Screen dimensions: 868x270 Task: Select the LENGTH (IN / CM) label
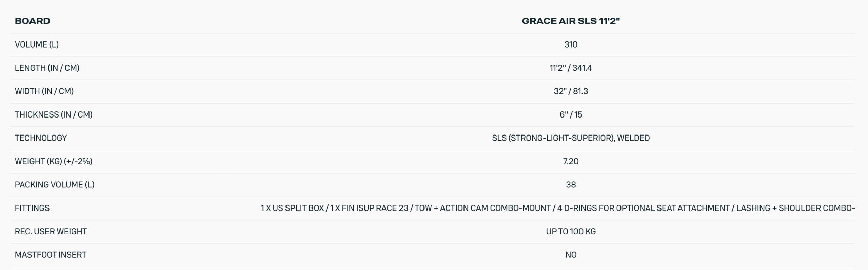coord(47,68)
